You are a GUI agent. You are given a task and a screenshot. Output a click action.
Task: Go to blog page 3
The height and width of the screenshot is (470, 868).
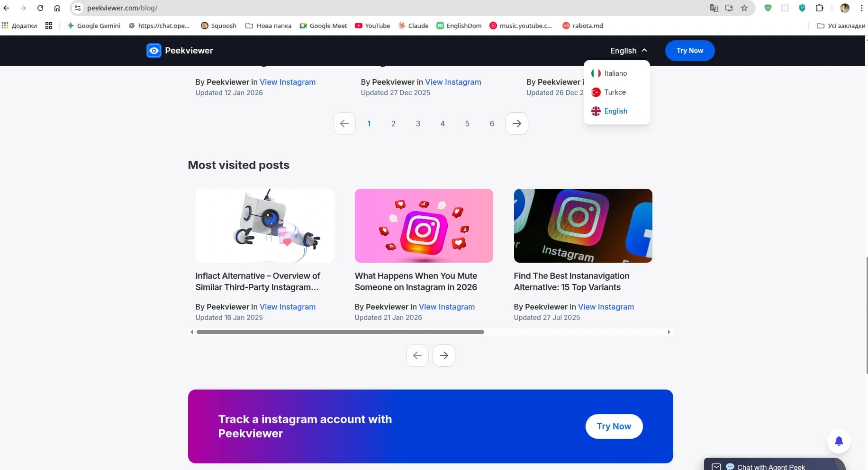(x=418, y=124)
